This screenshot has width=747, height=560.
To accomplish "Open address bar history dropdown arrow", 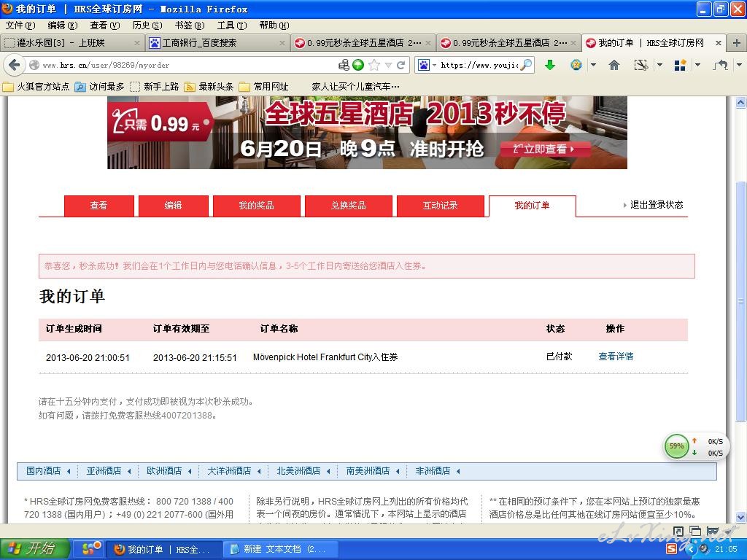I will tap(389, 65).
